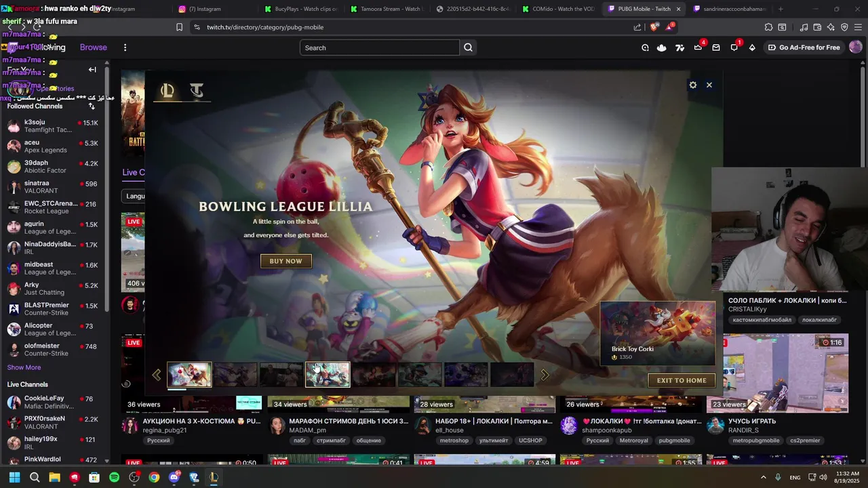Click the Get Bits diamond icon
Viewport: 868px width, 488px height.
coord(752,47)
